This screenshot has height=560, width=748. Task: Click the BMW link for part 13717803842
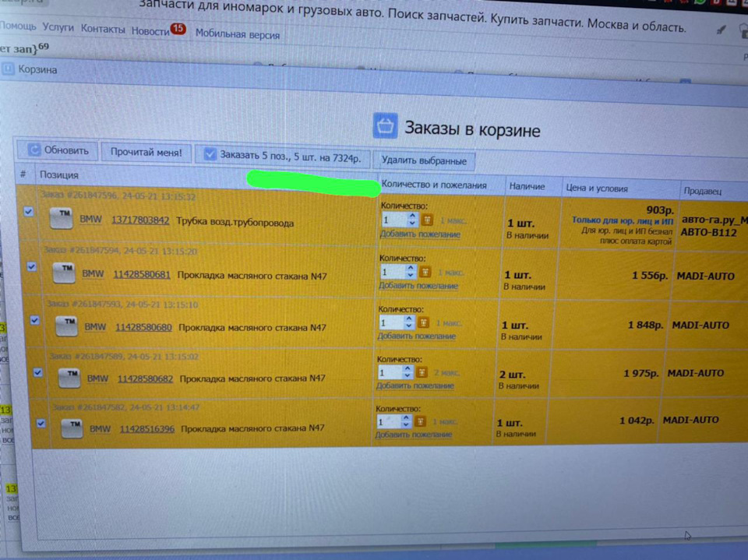[x=90, y=220]
